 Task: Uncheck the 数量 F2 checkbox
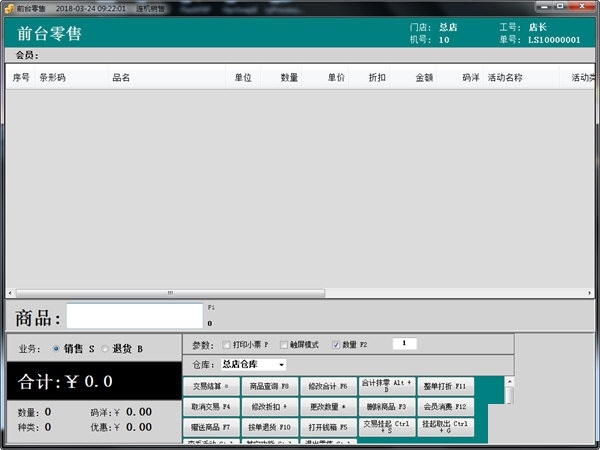tap(335, 345)
